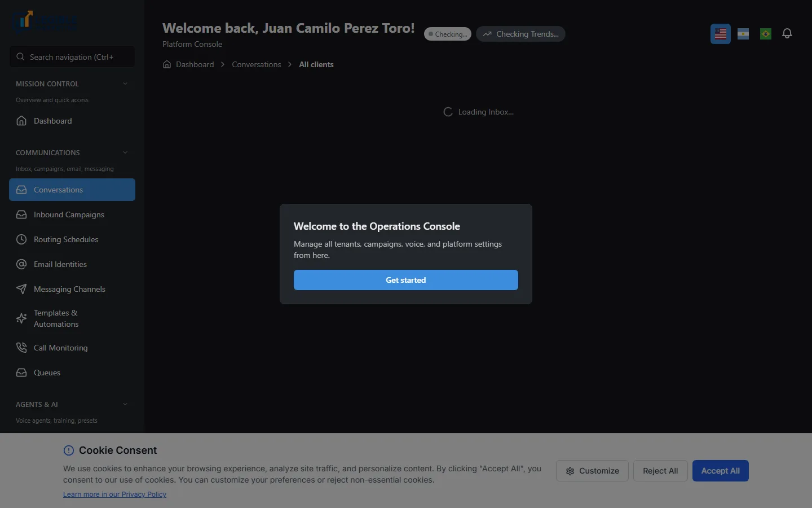Click the Dashboard home icon in sidebar

21,121
